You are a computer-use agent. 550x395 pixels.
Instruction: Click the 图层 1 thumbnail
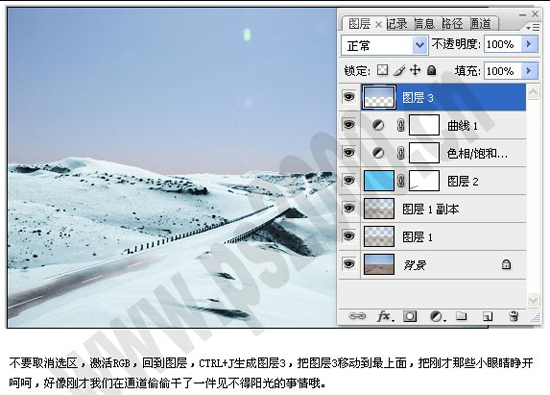(x=379, y=236)
